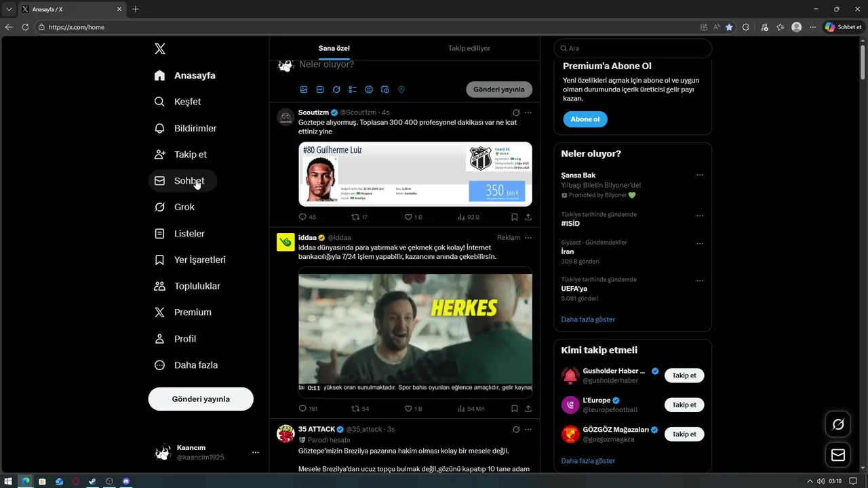The height and width of the screenshot is (488, 868).
Task: Open Yer İşaretleri bookmarks
Action: pos(190,260)
